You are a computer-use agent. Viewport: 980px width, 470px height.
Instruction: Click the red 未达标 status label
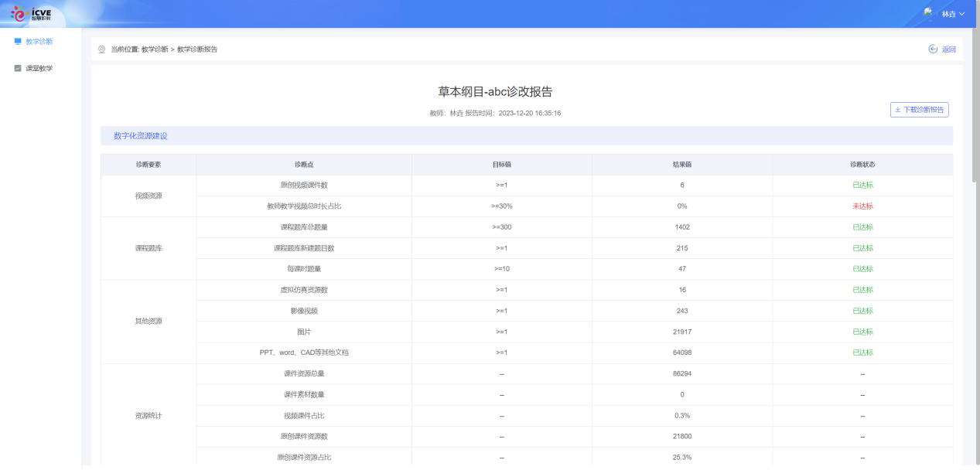[862, 206]
